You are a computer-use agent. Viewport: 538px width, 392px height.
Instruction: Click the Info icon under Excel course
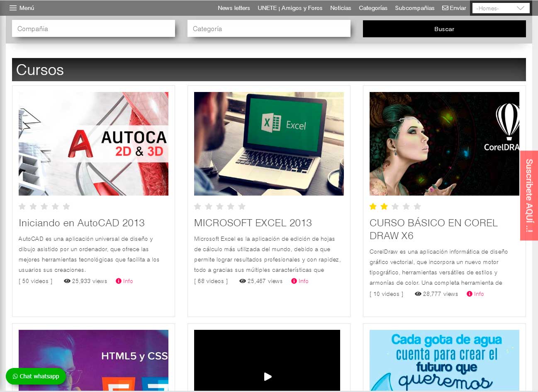[294, 281]
